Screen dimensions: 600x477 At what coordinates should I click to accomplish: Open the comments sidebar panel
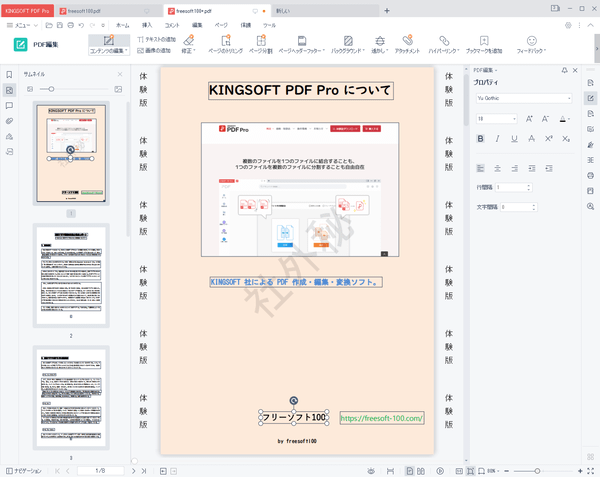click(x=10, y=106)
